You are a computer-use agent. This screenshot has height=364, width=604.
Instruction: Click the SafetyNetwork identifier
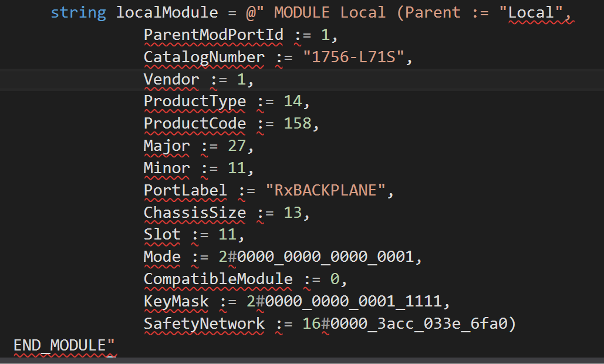[x=204, y=323]
